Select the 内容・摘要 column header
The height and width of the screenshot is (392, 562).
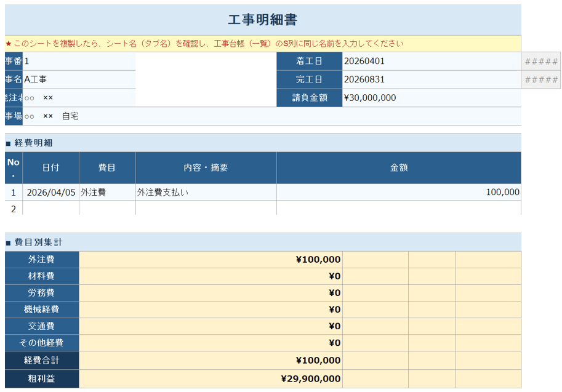click(x=206, y=167)
